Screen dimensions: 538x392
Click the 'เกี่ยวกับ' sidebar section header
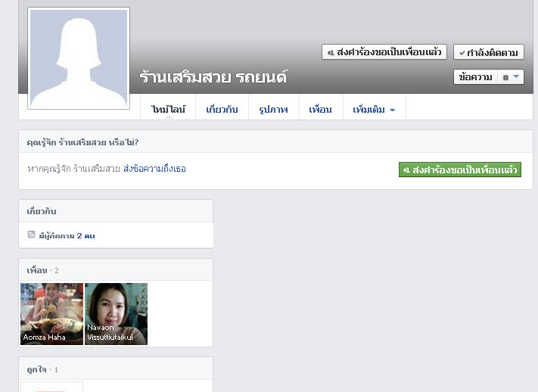(42, 211)
